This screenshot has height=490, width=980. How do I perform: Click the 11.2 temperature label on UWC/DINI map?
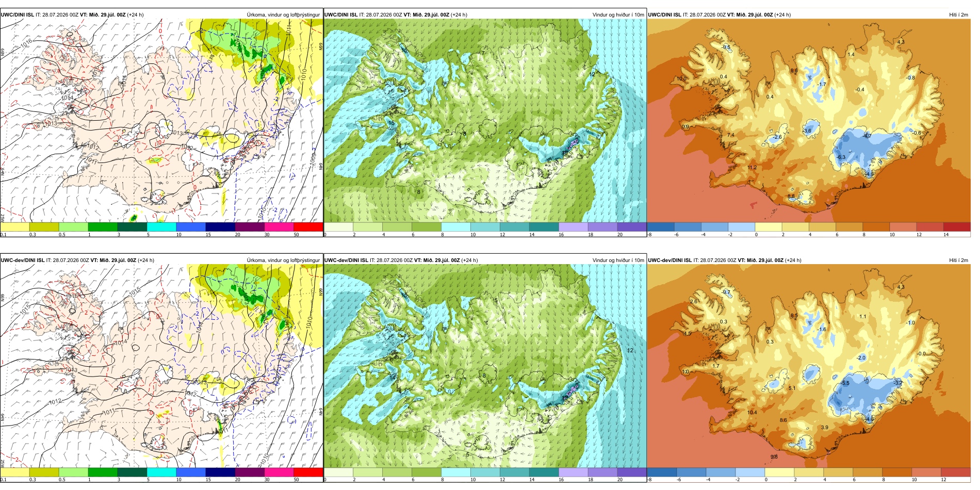[x=752, y=168]
